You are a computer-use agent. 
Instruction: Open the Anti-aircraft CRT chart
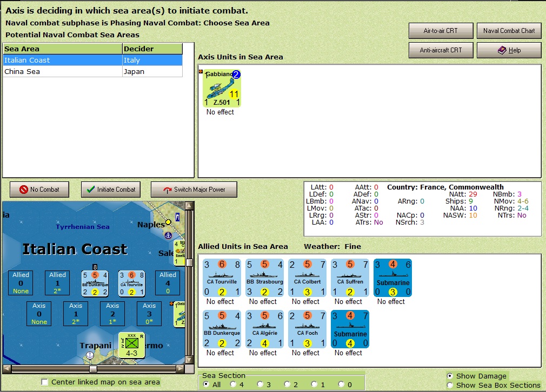pos(441,50)
